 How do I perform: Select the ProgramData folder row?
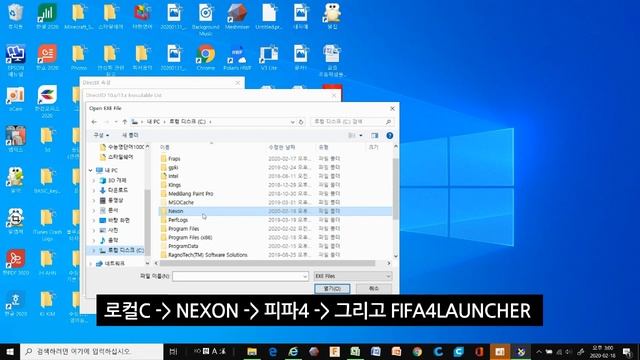[275, 246]
